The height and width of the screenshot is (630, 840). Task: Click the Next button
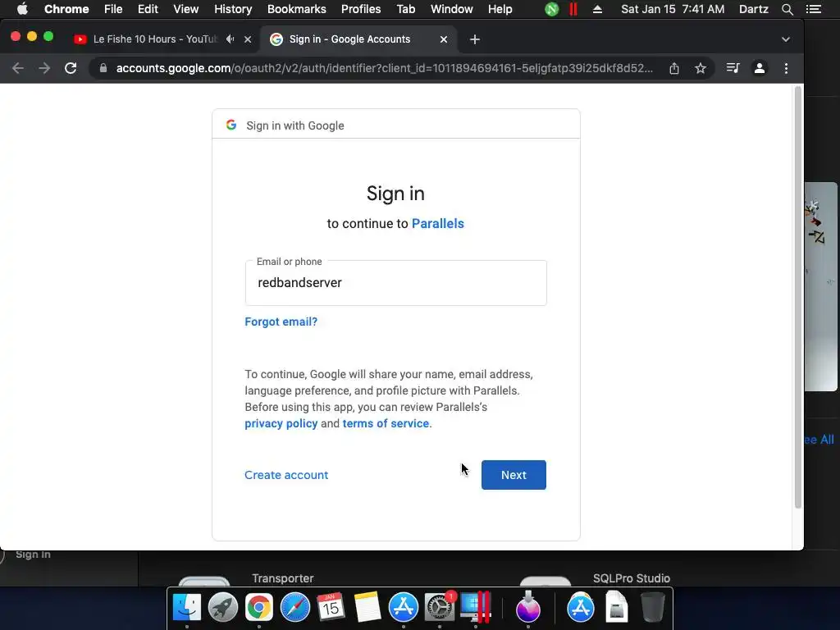click(514, 475)
